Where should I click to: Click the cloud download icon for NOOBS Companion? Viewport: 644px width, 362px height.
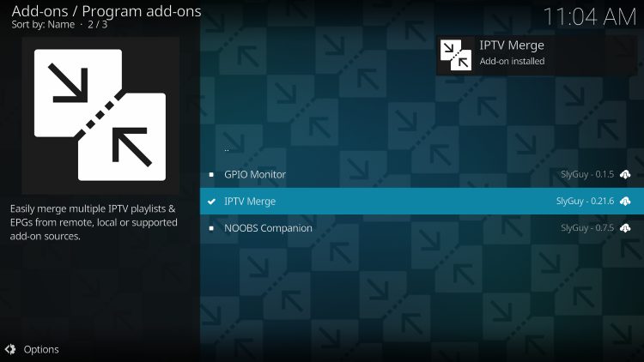click(625, 228)
